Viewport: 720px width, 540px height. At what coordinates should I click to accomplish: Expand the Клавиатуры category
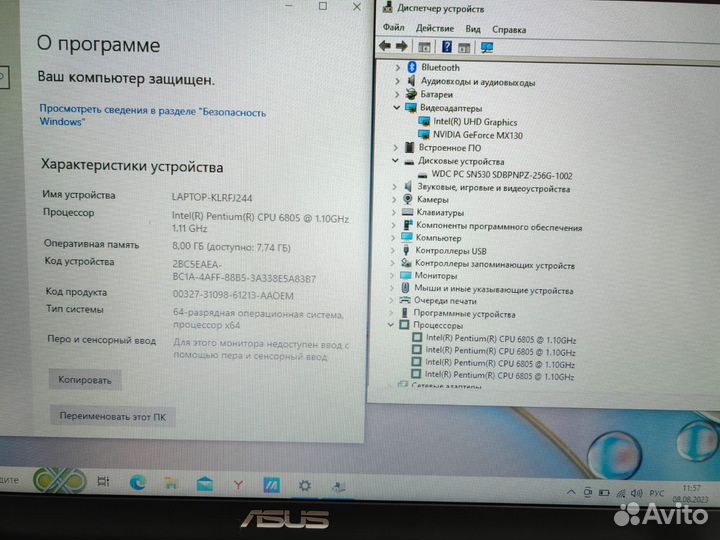tap(394, 213)
